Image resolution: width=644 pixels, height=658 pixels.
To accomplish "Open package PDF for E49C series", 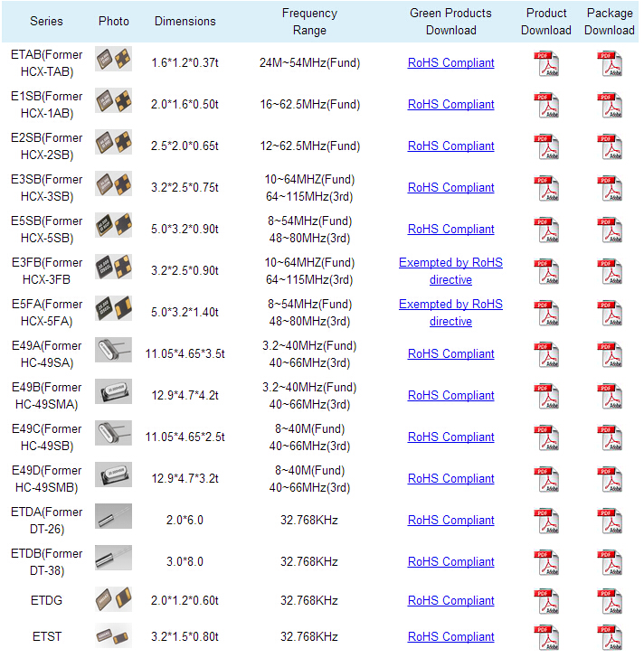I will pyautogui.click(x=610, y=438).
